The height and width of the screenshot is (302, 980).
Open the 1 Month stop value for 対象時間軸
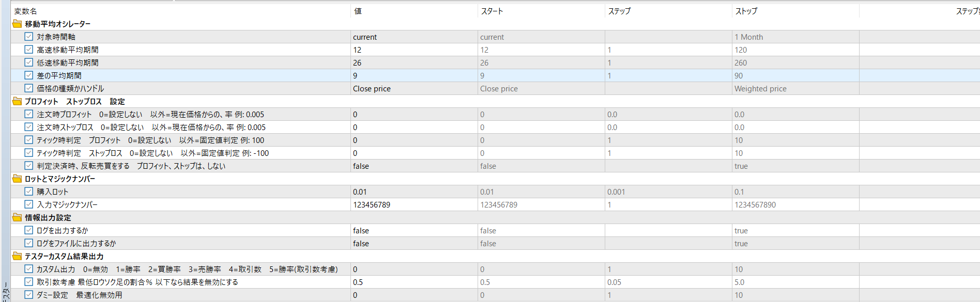[x=795, y=37]
